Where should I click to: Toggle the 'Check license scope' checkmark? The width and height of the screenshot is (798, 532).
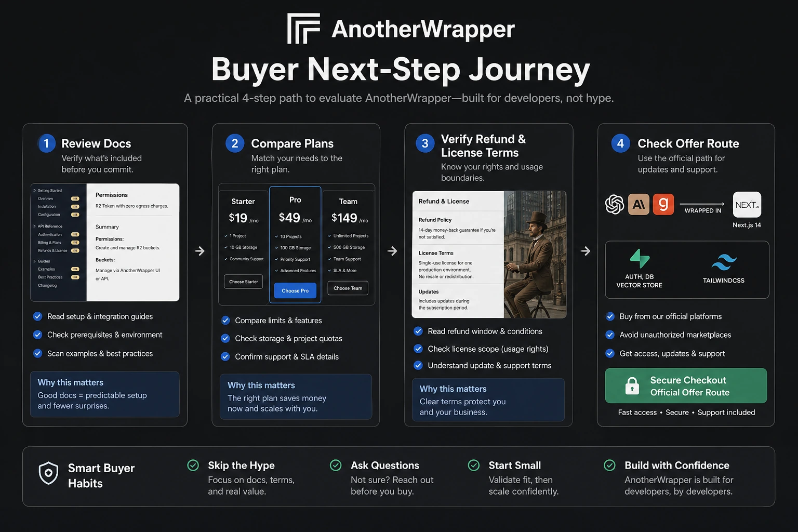point(418,349)
